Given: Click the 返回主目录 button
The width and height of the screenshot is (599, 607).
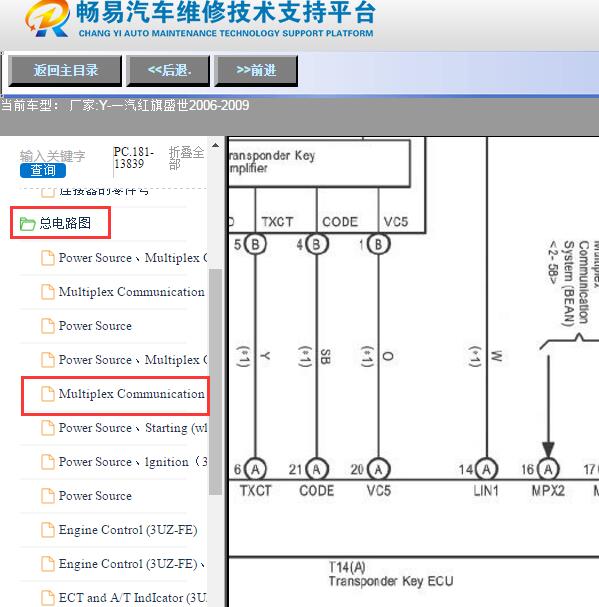Looking at the screenshot, I should [65, 70].
